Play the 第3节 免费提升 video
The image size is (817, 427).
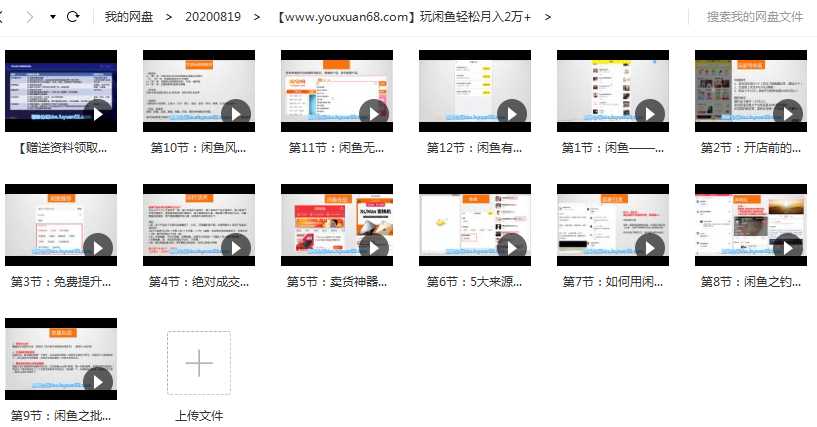coord(98,247)
